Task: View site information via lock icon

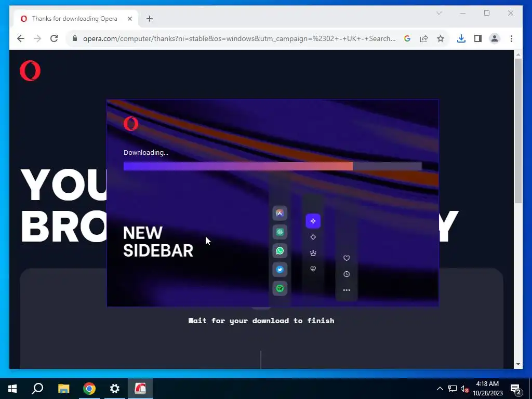Action: tap(75, 38)
